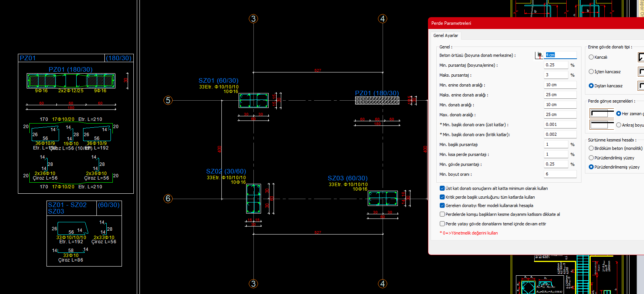Screen dimensions: 644x294
Task: Click the Maks. pursantaj value field
Action: (x=556, y=75)
